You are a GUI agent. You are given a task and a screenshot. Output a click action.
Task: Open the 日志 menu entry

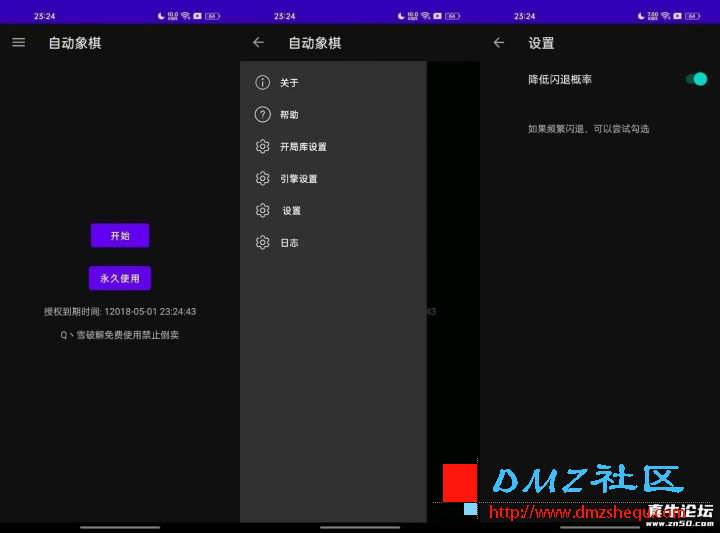coord(289,243)
